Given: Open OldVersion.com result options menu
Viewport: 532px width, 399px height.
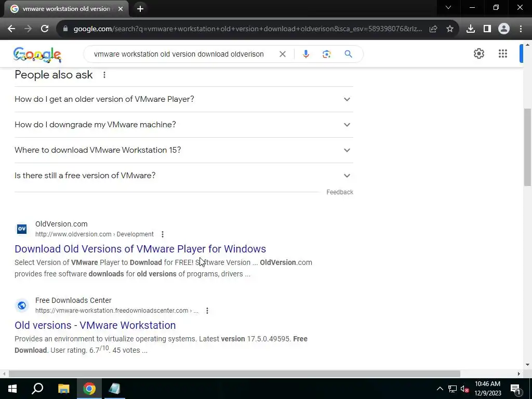Looking at the screenshot, I should [163, 234].
